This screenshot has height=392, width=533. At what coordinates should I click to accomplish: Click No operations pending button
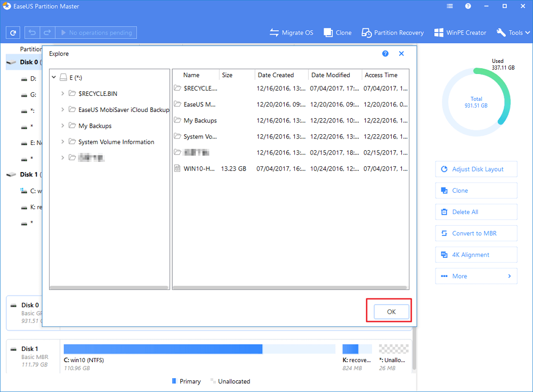pos(96,32)
